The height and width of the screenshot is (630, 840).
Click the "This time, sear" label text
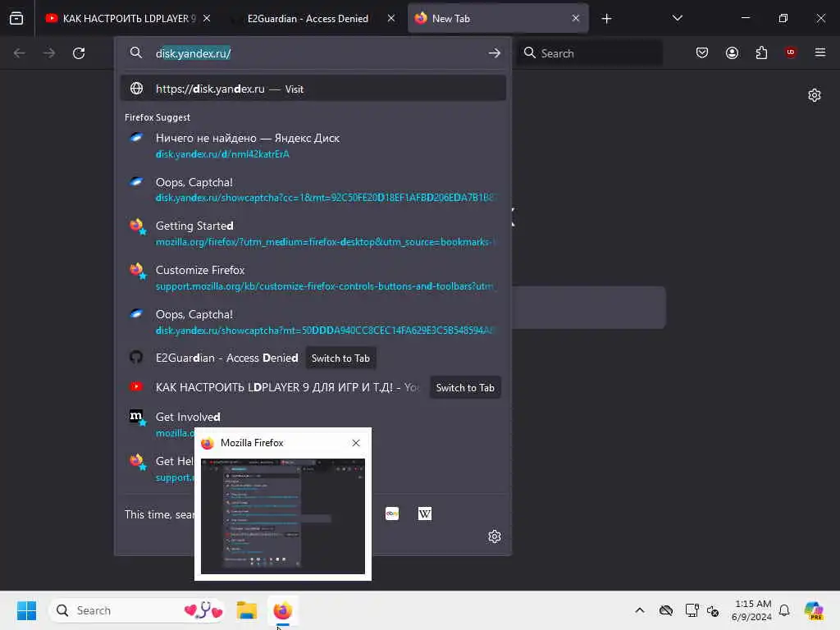pyautogui.click(x=159, y=514)
